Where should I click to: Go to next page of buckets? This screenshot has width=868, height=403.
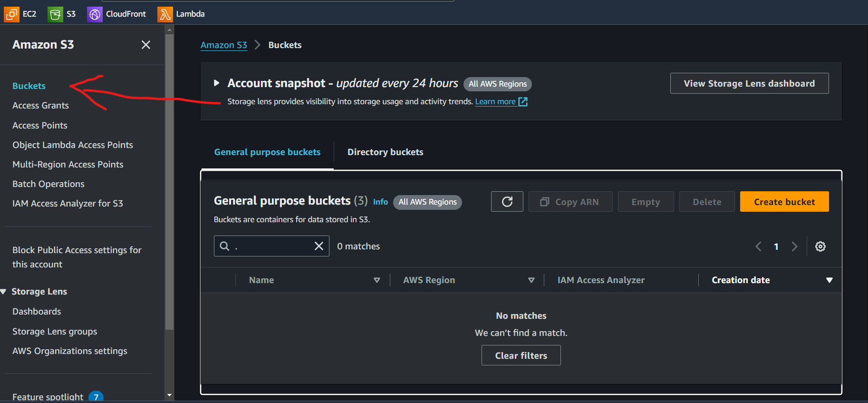(794, 246)
